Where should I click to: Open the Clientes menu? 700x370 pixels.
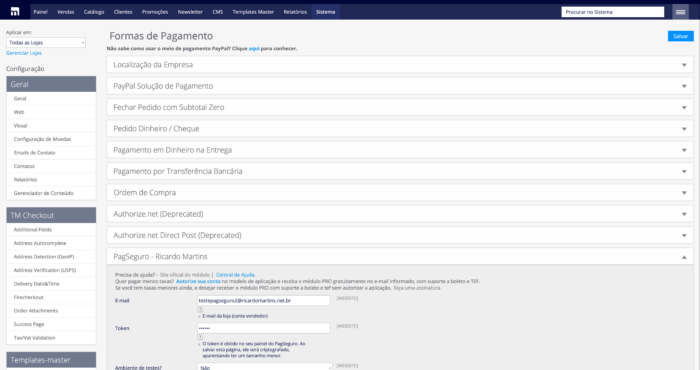(123, 12)
